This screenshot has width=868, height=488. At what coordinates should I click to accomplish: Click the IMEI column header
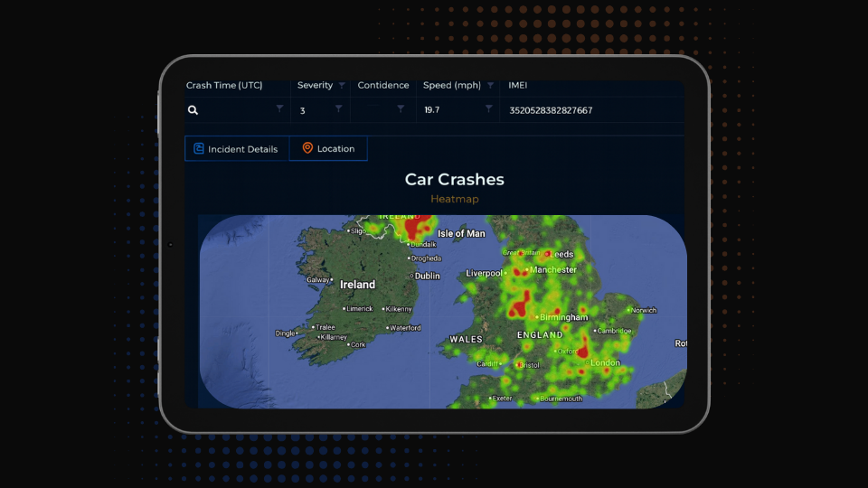click(x=517, y=86)
